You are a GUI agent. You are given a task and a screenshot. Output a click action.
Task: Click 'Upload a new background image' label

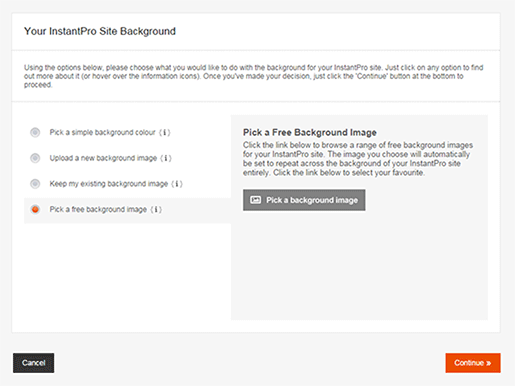coord(103,158)
